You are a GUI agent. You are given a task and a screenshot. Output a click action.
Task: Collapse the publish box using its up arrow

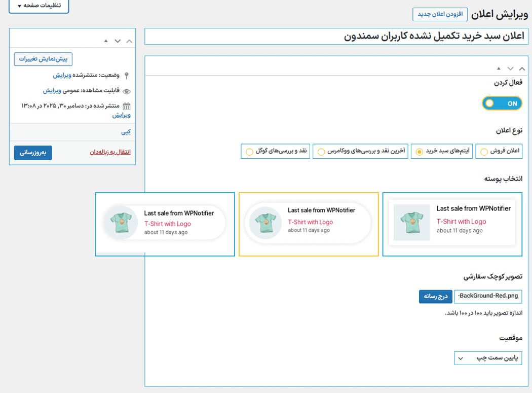[x=128, y=41]
